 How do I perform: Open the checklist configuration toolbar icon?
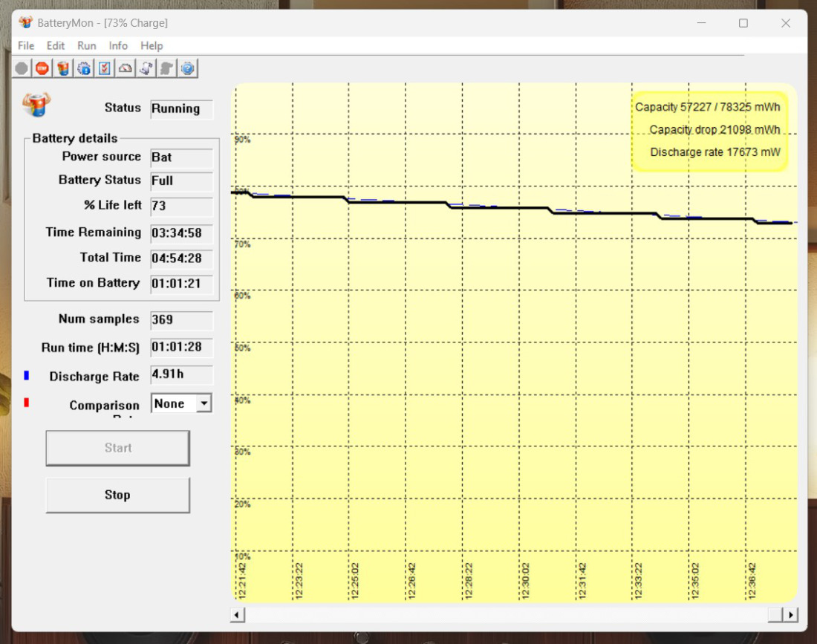coord(105,68)
